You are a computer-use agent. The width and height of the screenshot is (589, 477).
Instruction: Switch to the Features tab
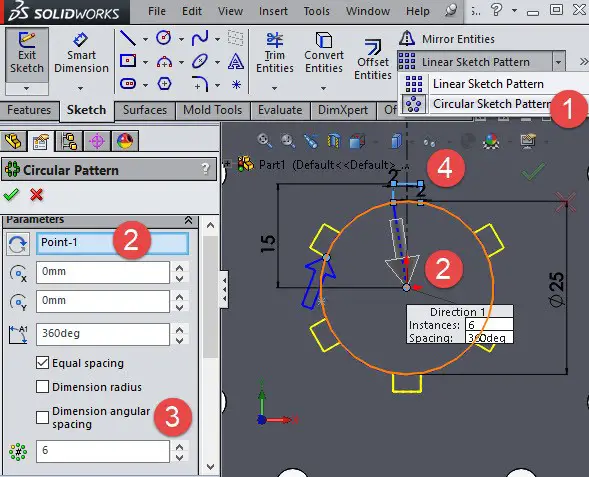[x=29, y=110]
